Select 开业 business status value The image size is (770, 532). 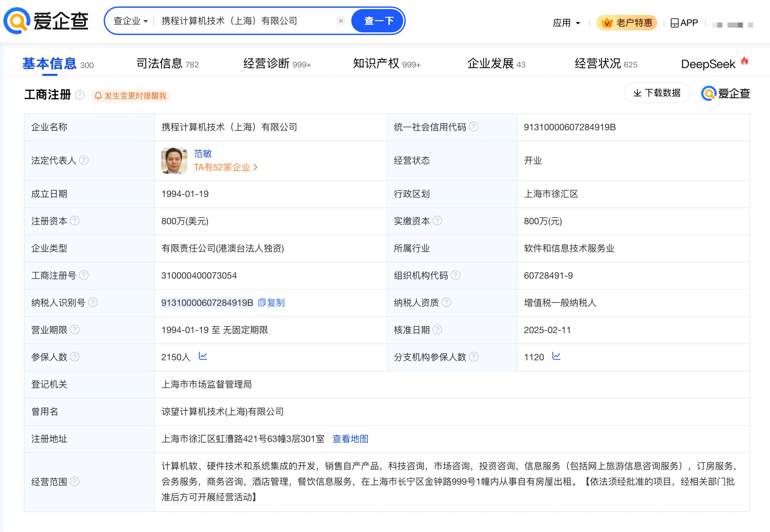pyautogui.click(x=533, y=161)
